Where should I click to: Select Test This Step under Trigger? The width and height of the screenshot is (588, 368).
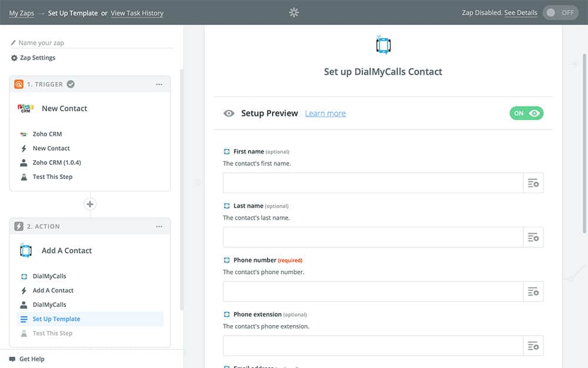(52, 177)
